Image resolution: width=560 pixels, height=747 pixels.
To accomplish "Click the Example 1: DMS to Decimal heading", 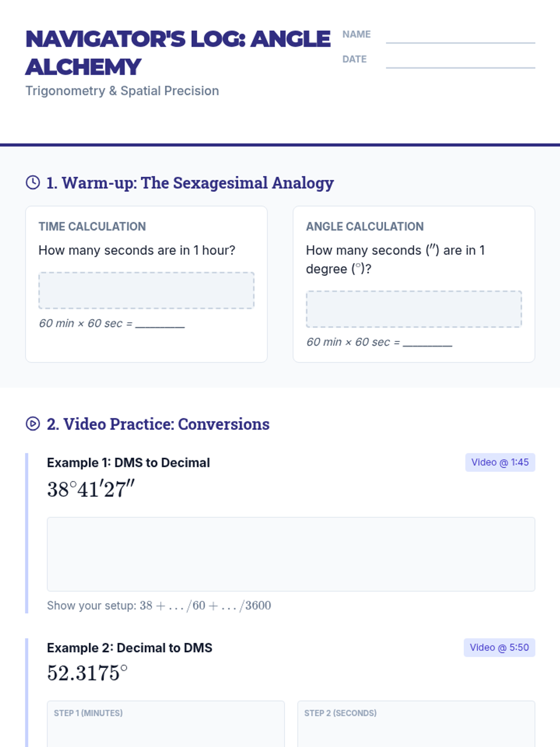I will coord(128,463).
